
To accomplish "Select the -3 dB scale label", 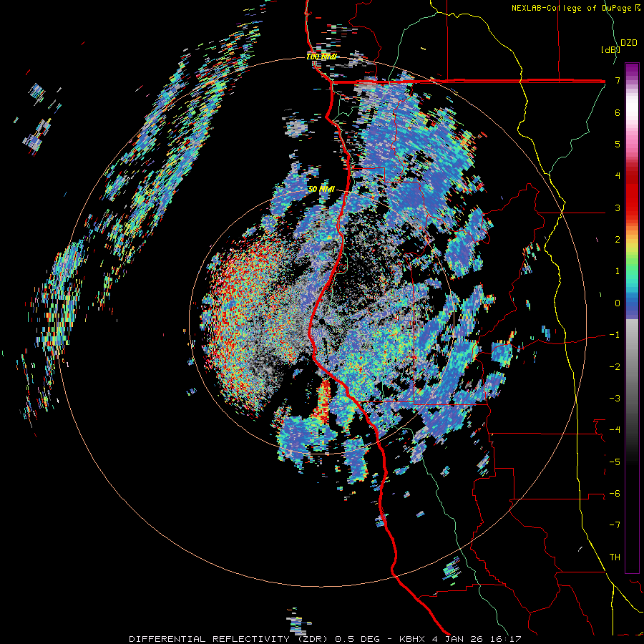I will 615,399.
